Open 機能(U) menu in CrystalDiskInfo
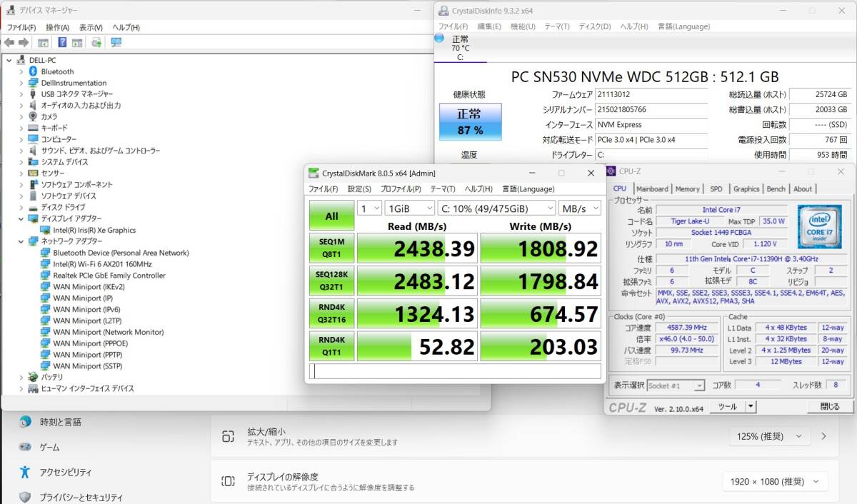Viewport: 857px width, 504px height. point(523,26)
